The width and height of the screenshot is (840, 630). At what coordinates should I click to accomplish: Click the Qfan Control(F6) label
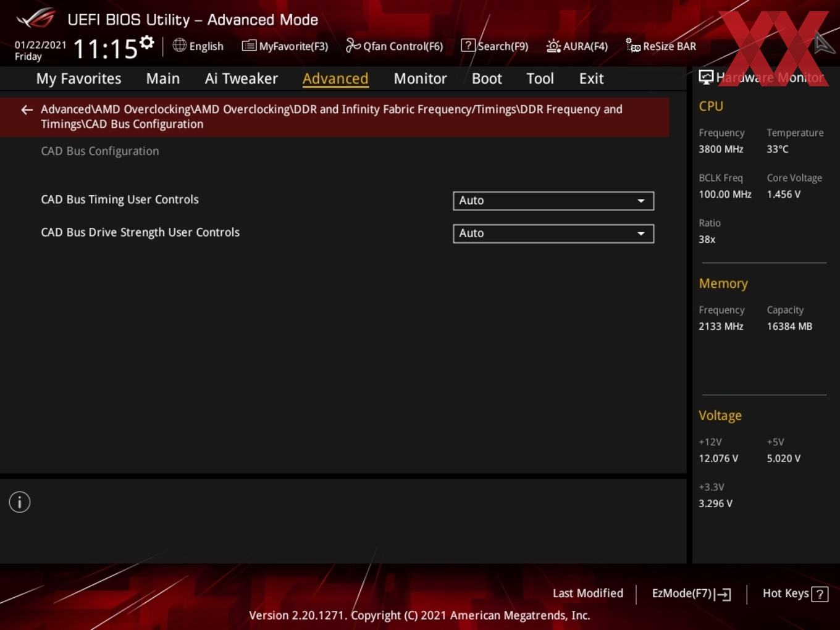(x=403, y=46)
